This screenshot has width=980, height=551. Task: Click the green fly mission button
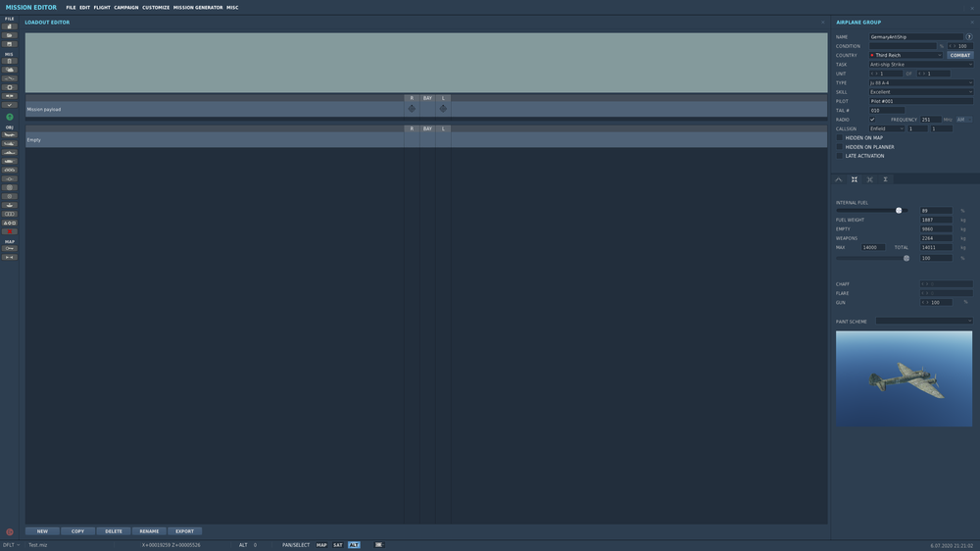[x=10, y=117]
